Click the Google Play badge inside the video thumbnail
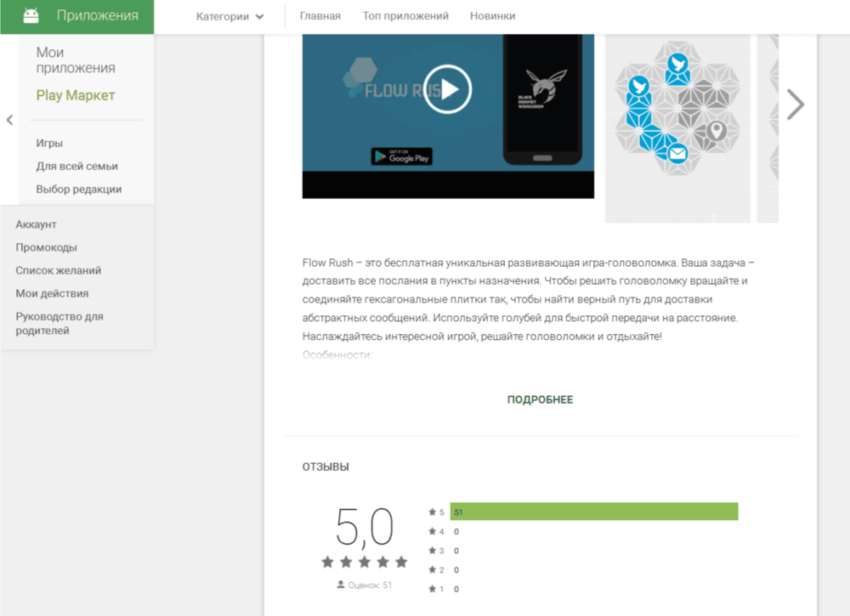The image size is (850, 616). [403, 156]
